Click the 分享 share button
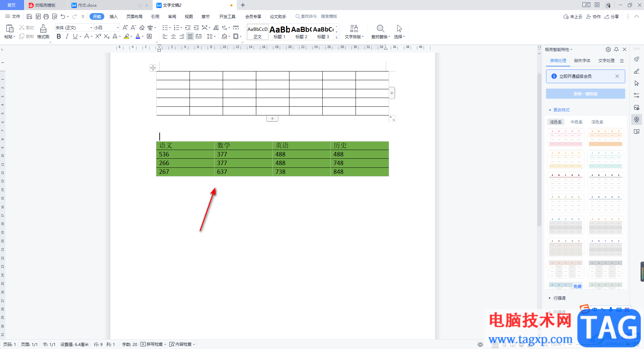644x349 pixels. [611, 16]
